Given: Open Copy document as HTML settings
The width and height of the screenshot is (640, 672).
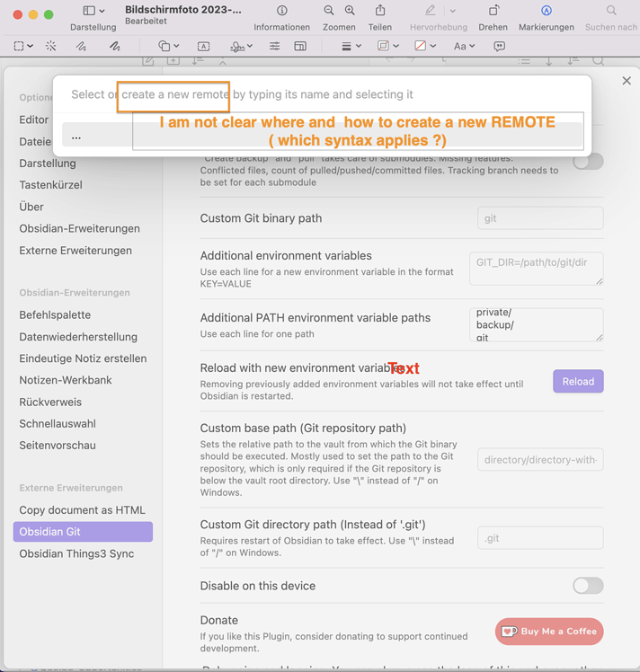Looking at the screenshot, I should coord(84,510).
